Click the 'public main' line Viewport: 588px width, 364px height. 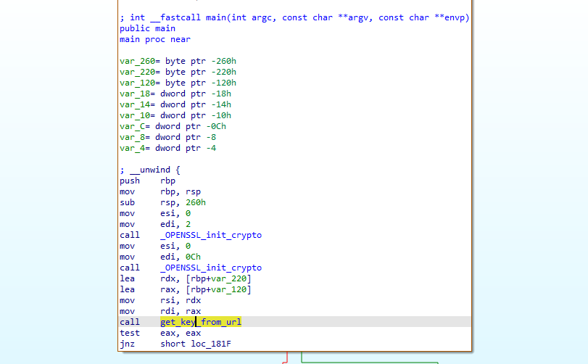pos(147,28)
